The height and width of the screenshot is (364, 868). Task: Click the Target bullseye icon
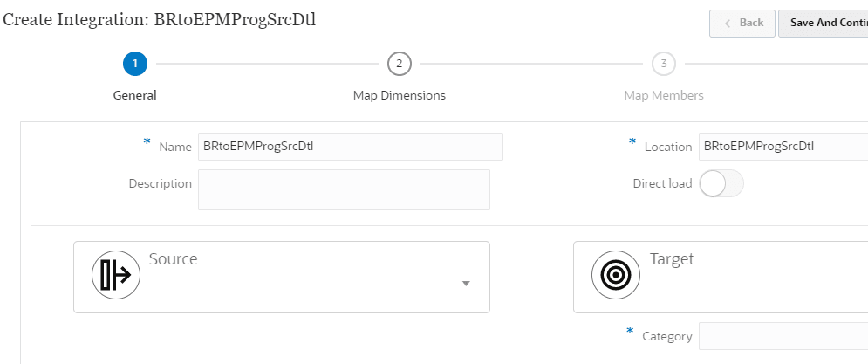(x=616, y=275)
